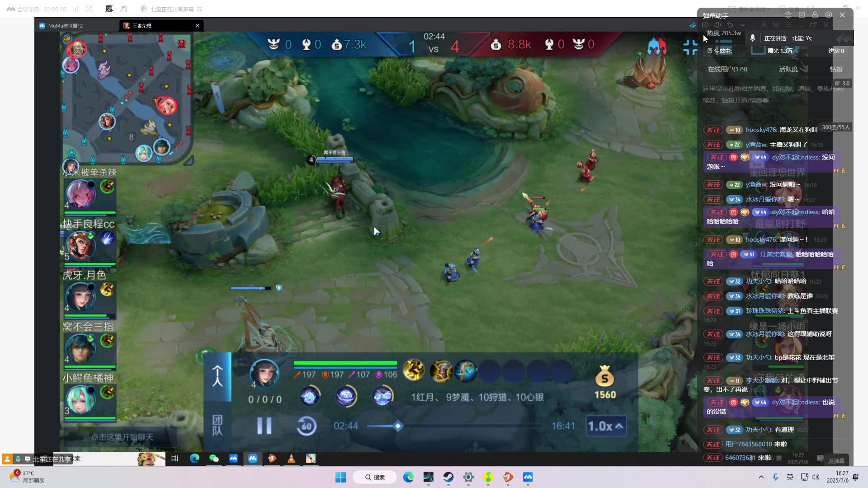The height and width of the screenshot is (488, 868).
Task: Select player 小鳄鱼橘神 portrait
Action: coord(81,400)
